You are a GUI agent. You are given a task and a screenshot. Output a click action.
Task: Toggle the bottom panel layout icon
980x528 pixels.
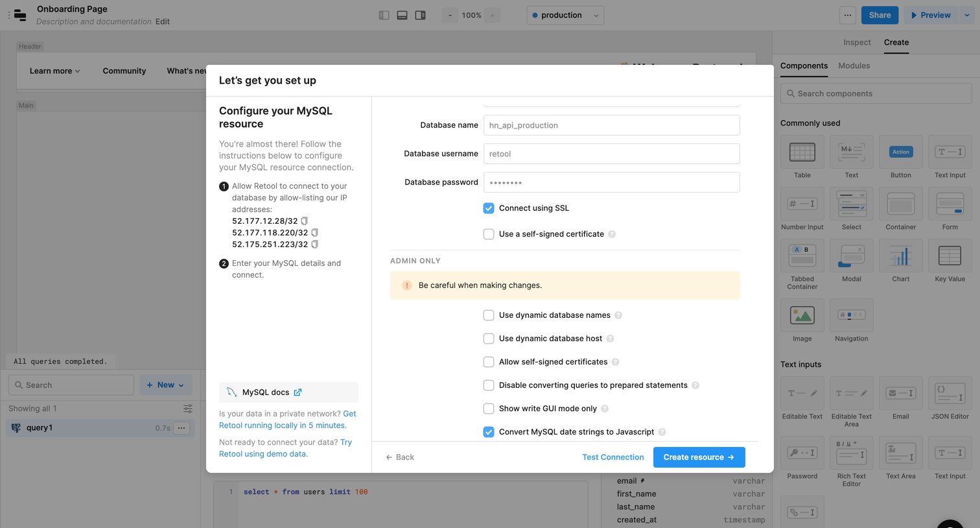402,15
